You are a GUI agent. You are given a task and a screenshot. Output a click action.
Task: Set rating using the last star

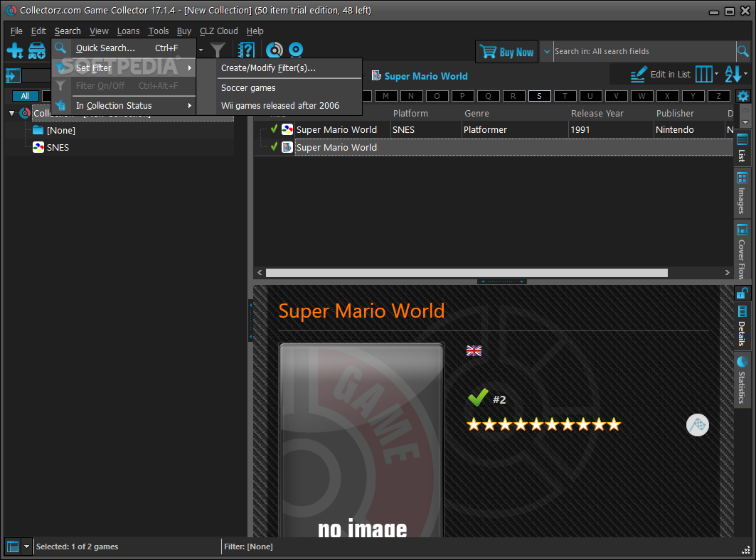[614, 424]
